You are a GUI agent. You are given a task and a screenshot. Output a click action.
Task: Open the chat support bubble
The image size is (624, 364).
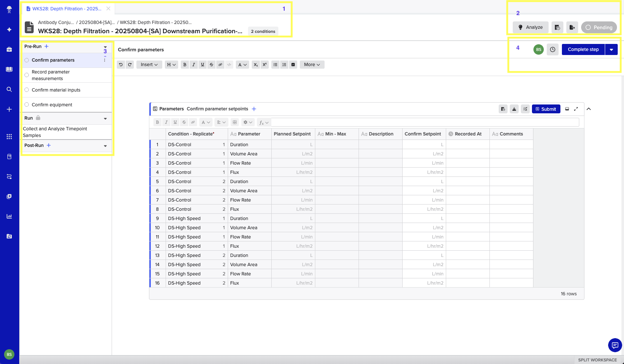click(615, 345)
